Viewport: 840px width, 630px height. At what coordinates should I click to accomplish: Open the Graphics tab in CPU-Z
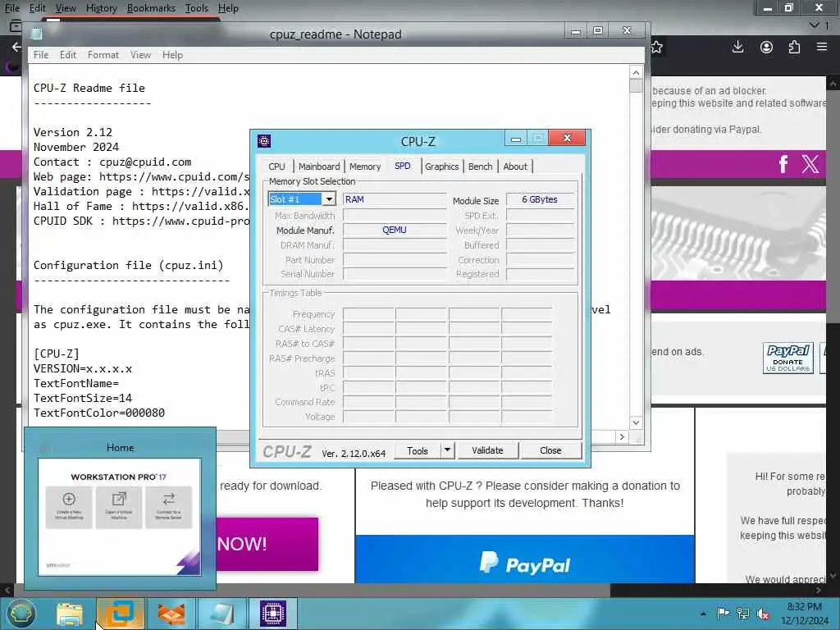(441, 167)
